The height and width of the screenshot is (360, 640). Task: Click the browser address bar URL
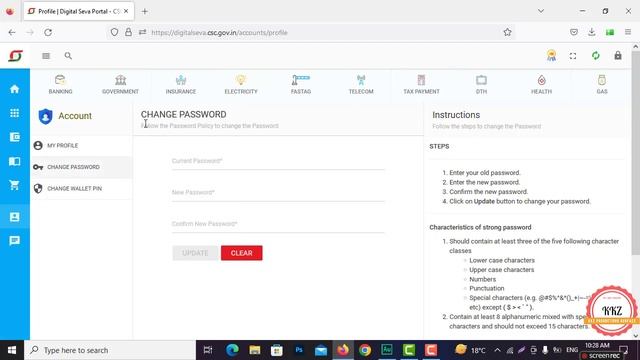[x=219, y=32]
